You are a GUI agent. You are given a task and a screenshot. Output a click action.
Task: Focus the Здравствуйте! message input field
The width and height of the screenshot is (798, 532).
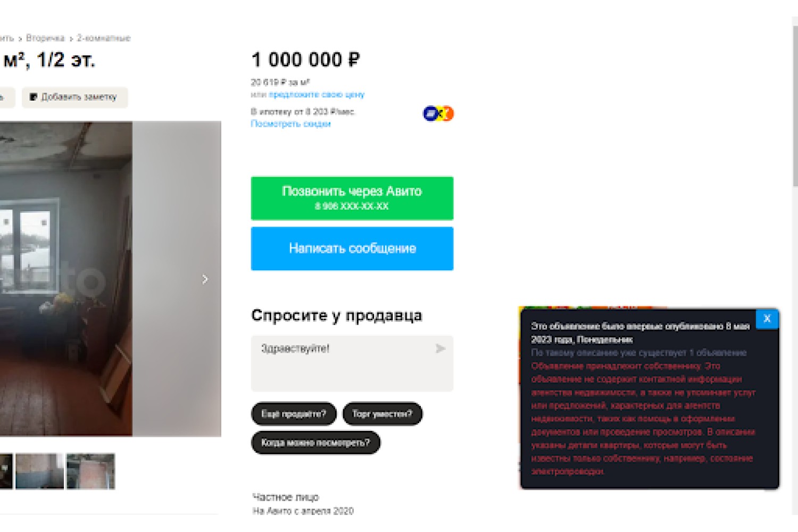(352, 363)
